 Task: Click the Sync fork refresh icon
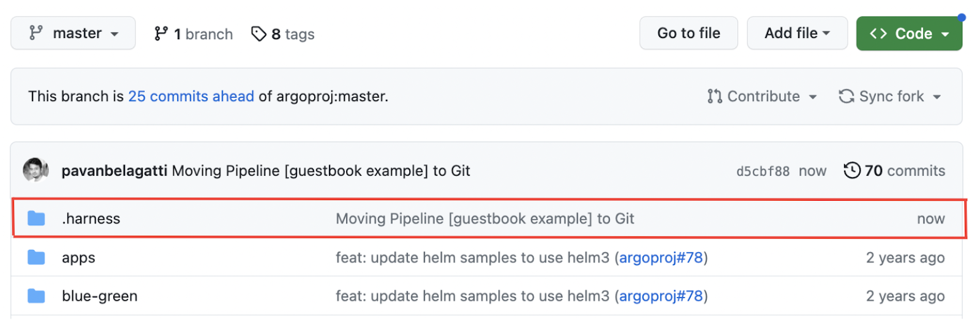[846, 96]
